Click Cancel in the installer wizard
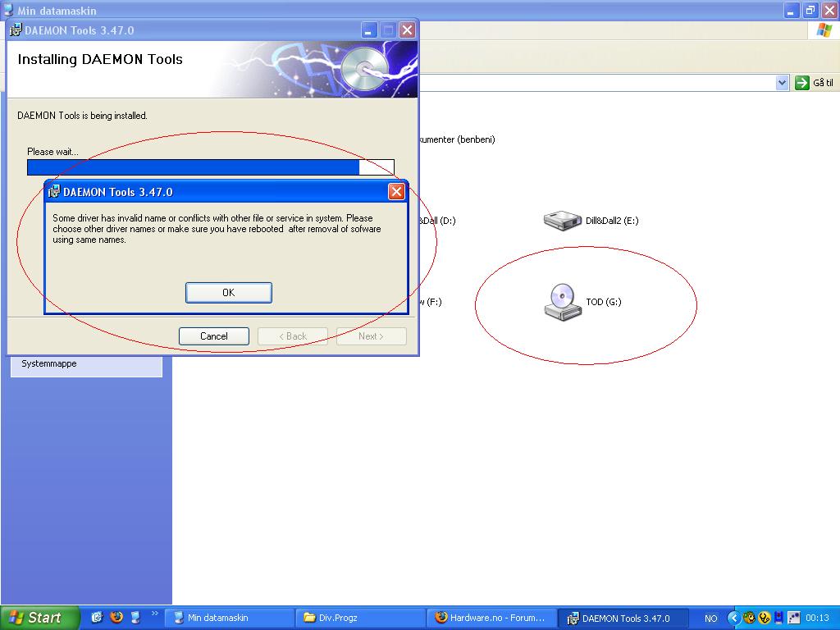 [x=214, y=336]
